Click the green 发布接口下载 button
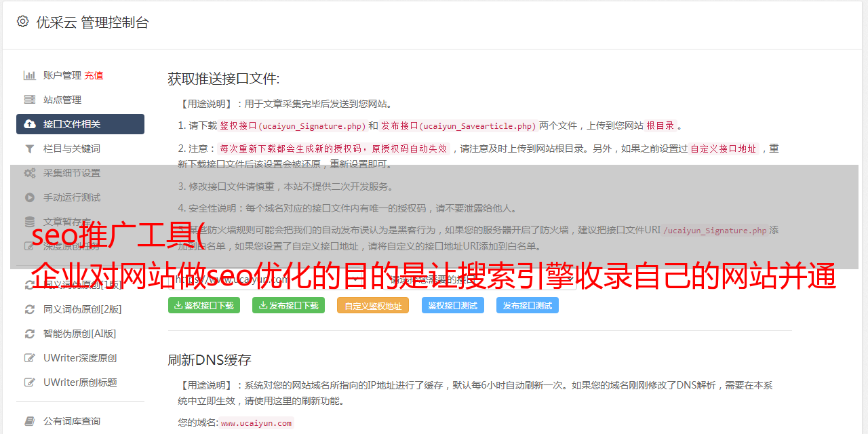The width and height of the screenshot is (868, 434). pos(288,305)
